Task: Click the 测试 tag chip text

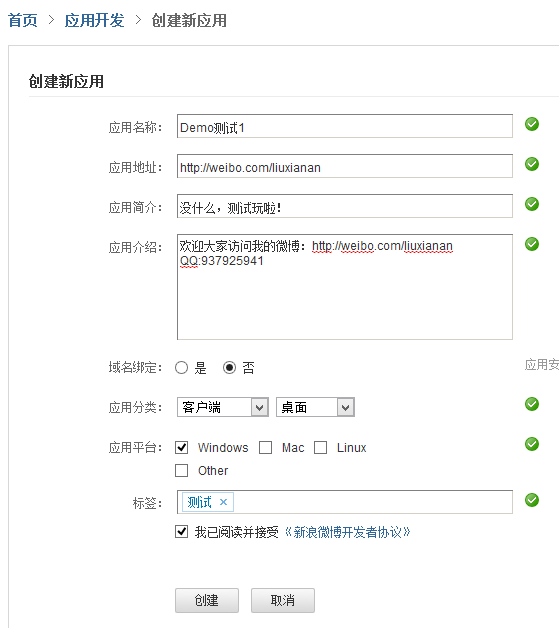Action: tap(199, 502)
